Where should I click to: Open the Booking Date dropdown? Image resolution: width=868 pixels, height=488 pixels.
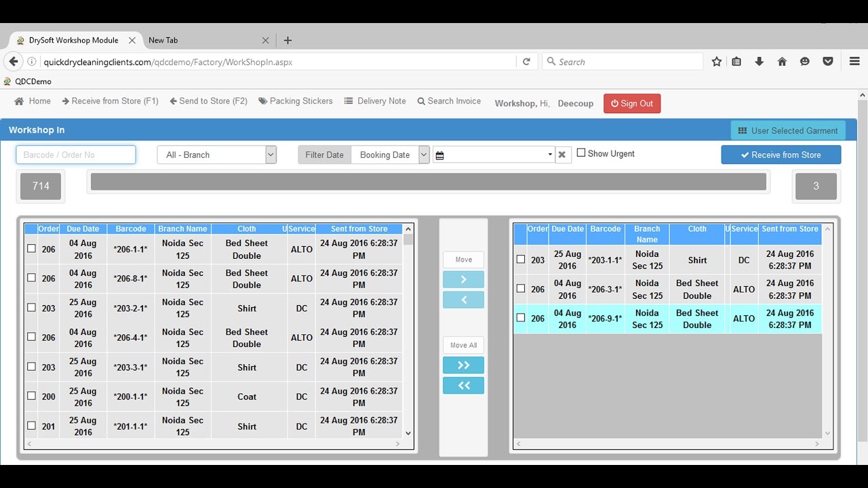[391, 155]
